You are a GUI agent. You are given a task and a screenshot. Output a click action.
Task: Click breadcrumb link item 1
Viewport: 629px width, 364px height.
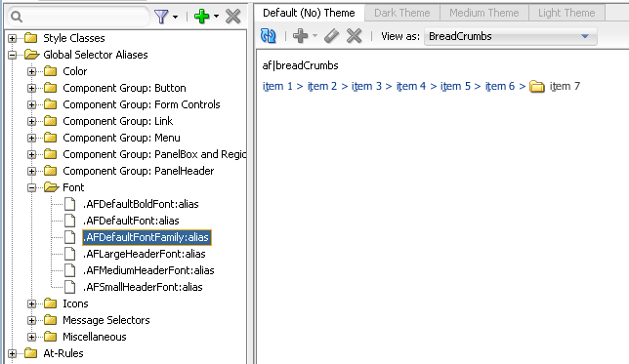[x=277, y=86]
